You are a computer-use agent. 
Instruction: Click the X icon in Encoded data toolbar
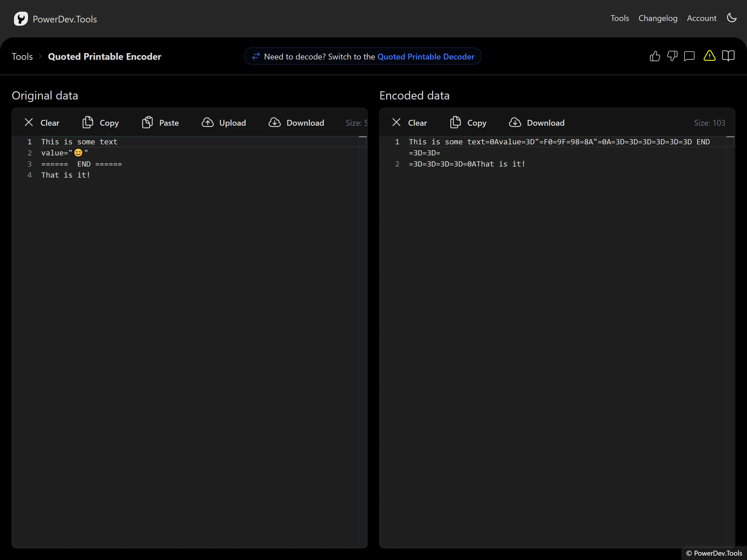click(397, 122)
